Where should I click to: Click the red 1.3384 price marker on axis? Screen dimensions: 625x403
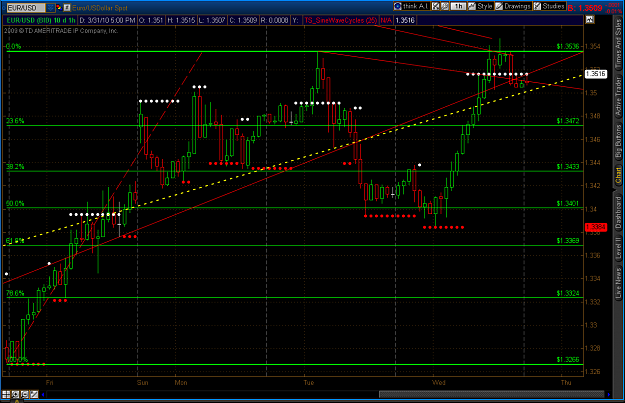point(596,227)
